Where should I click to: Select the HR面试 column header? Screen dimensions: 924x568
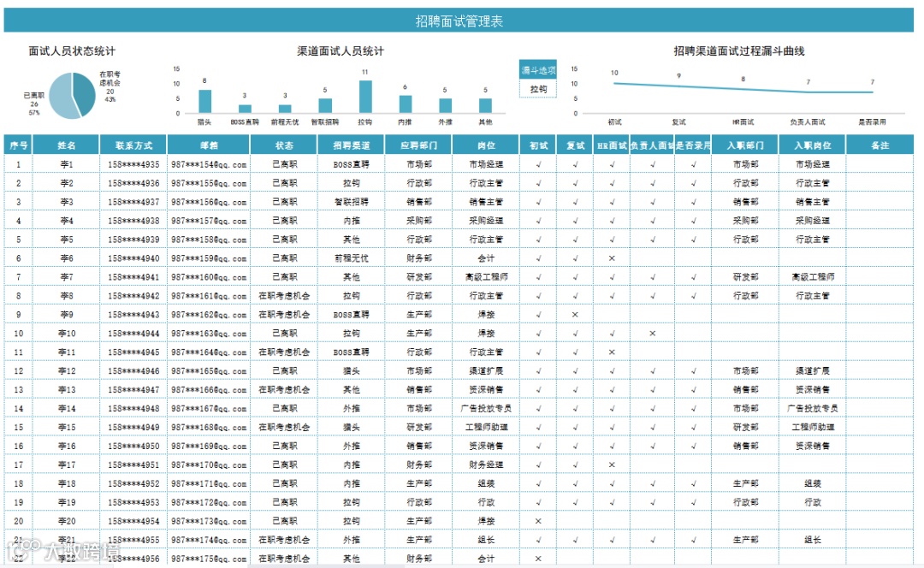click(612, 145)
